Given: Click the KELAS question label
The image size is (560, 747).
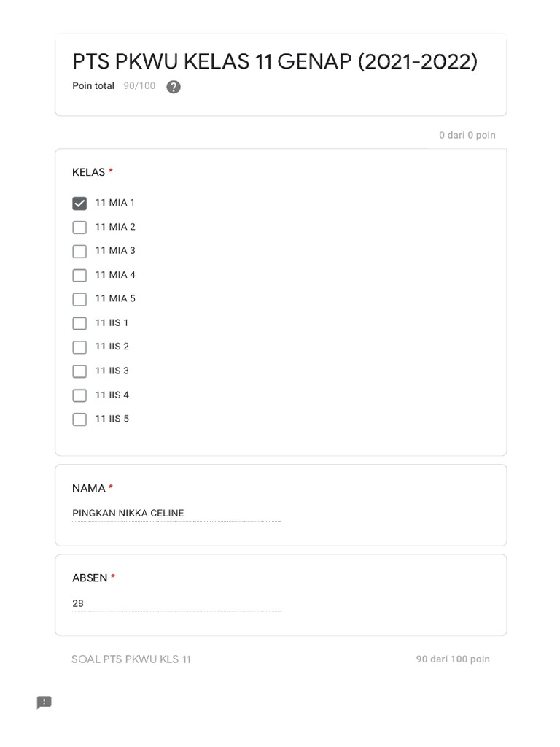Looking at the screenshot, I should pos(89,172).
